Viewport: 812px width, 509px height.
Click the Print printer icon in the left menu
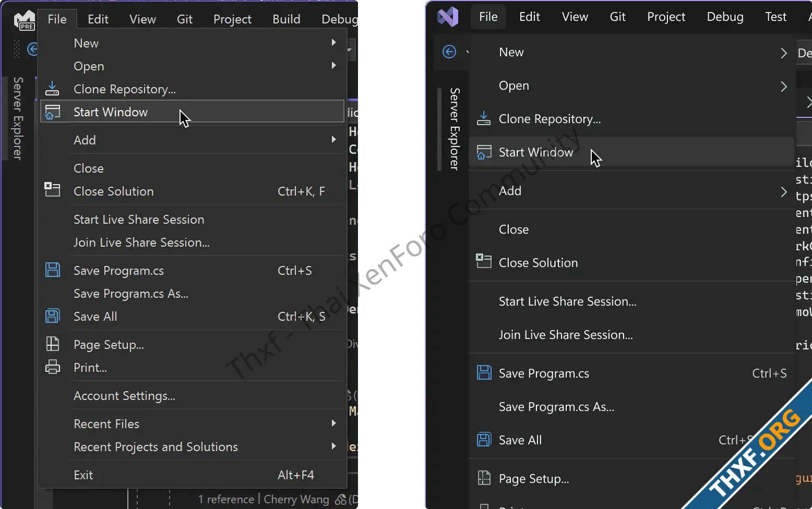click(x=53, y=367)
